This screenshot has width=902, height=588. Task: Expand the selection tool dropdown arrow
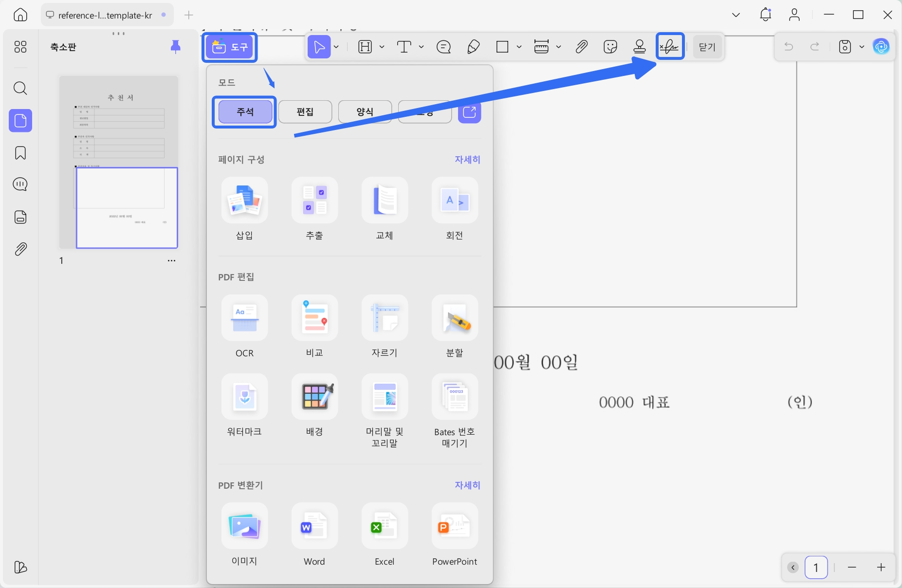tap(336, 47)
